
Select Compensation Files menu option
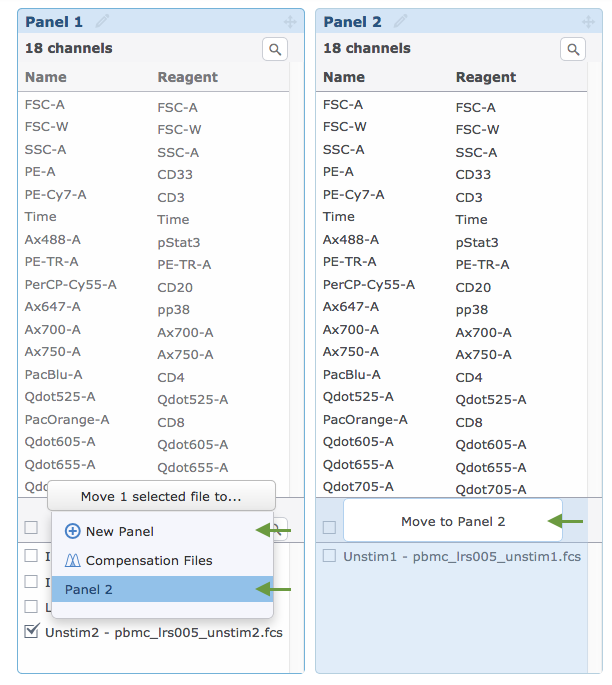click(149, 561)
